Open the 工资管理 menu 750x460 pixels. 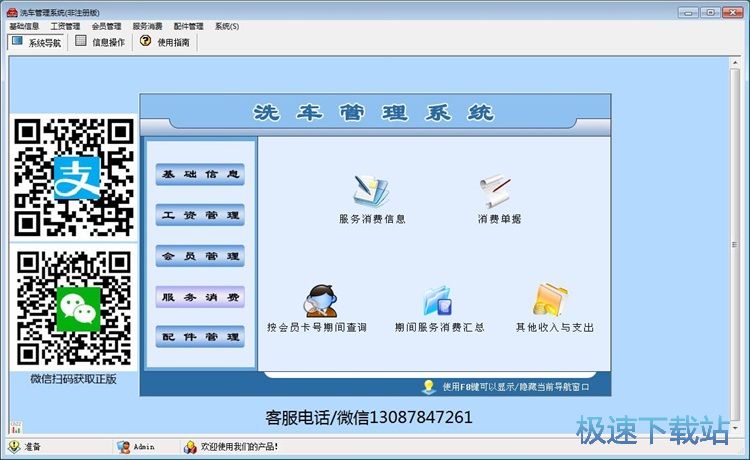click(66, 26)
